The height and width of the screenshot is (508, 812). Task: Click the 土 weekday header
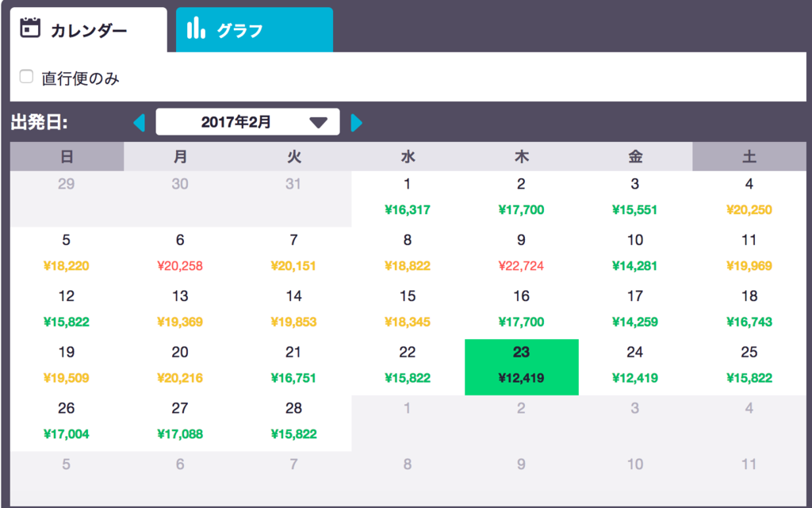(749, 156)
